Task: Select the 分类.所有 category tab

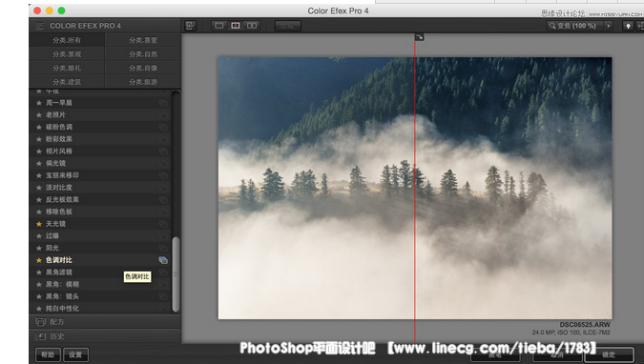Action: [67, 40]
